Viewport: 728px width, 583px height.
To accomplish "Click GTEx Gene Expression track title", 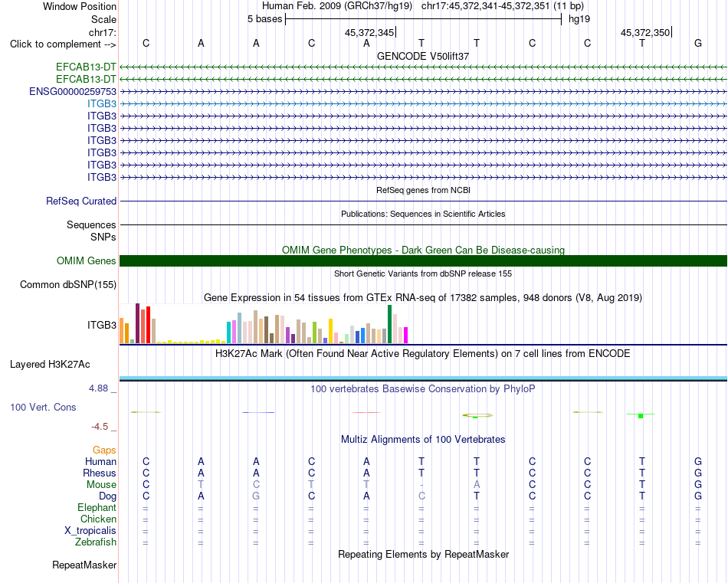I will click(x=423, y=297).
